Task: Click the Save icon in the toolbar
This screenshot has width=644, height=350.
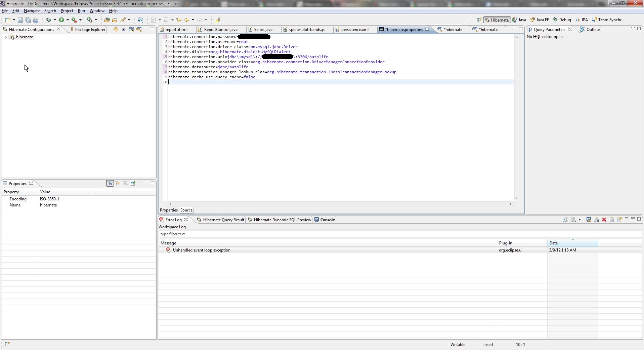Action: [20, 20]
